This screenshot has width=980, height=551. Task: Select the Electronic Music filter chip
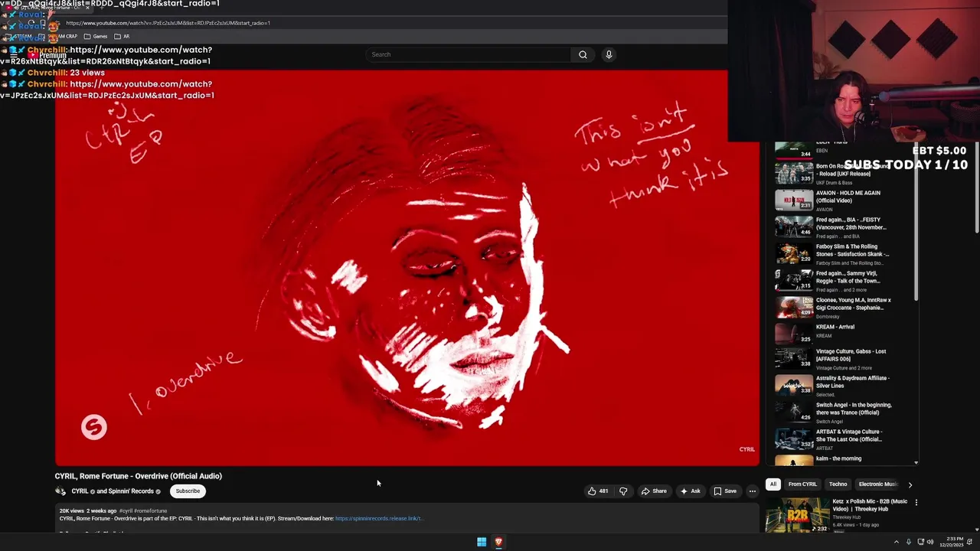[x=877, y=484]
